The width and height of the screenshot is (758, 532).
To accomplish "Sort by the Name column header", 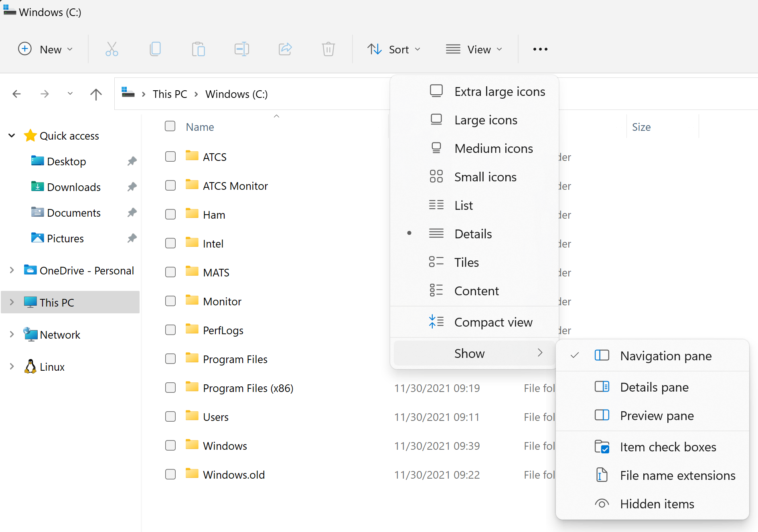I will pos(200,127).
